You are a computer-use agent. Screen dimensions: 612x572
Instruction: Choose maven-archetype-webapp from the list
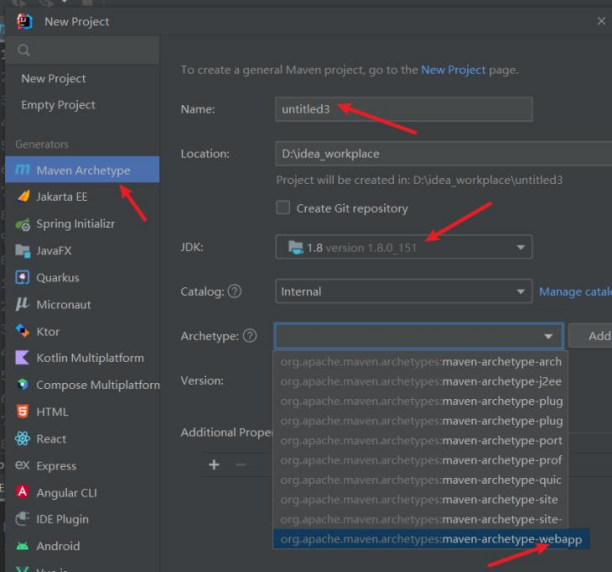pyautogui.click(x=431, y=539)
